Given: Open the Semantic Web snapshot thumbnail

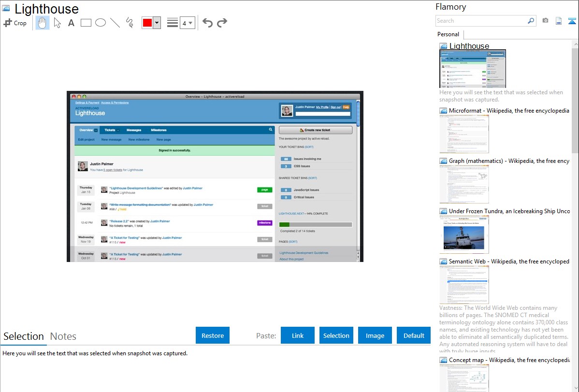Looking at the screenshot, I should point(464,285).
